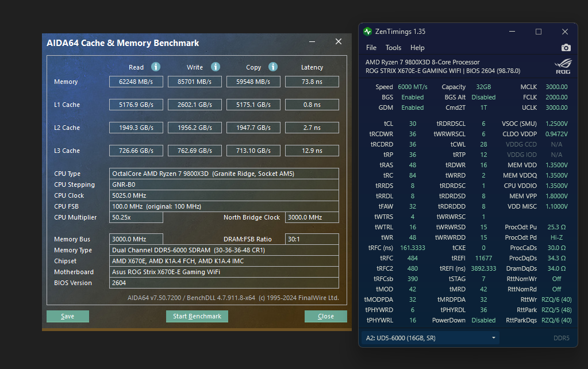Click the ZenTimings app icon in title bar
The height and width of the screenshot is (369, 588).
pos(367,32)
